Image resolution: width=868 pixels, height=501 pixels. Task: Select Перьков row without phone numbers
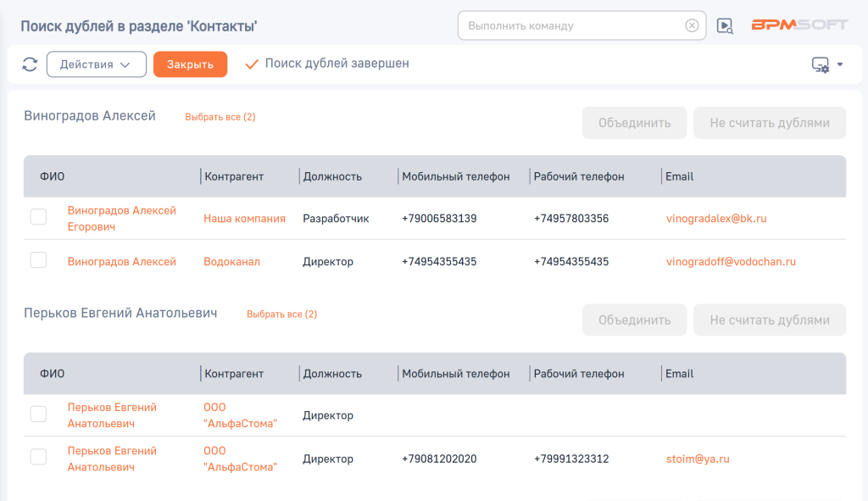pyautogui.click(x=38, y=414)
